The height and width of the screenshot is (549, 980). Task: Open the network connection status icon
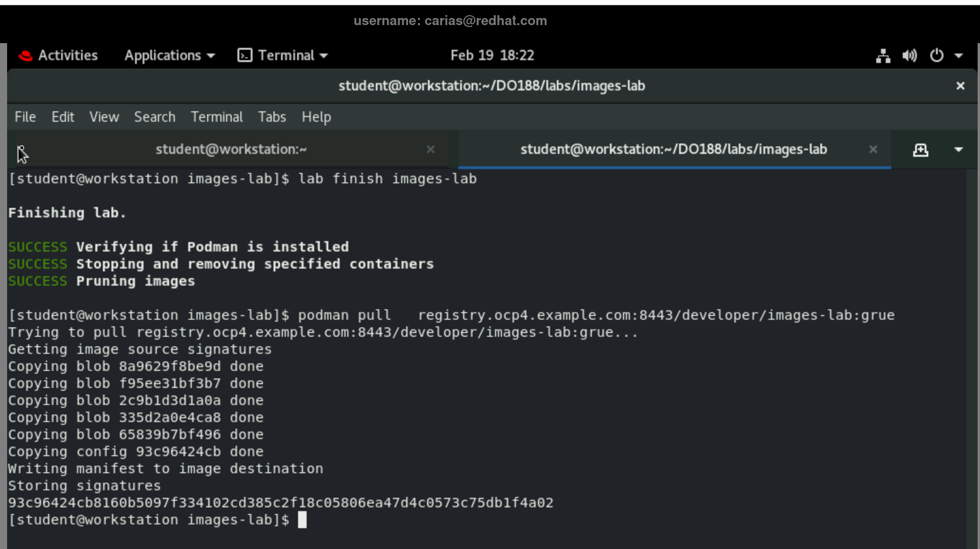point(882,56)
